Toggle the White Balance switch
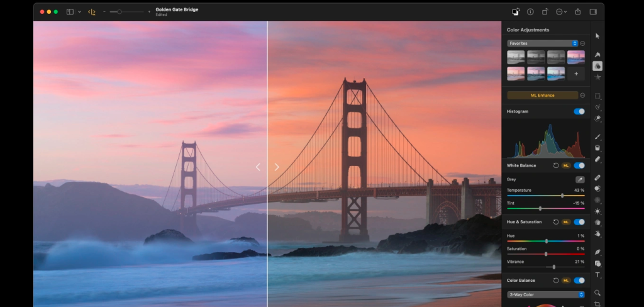 click(x=579, y=165)
